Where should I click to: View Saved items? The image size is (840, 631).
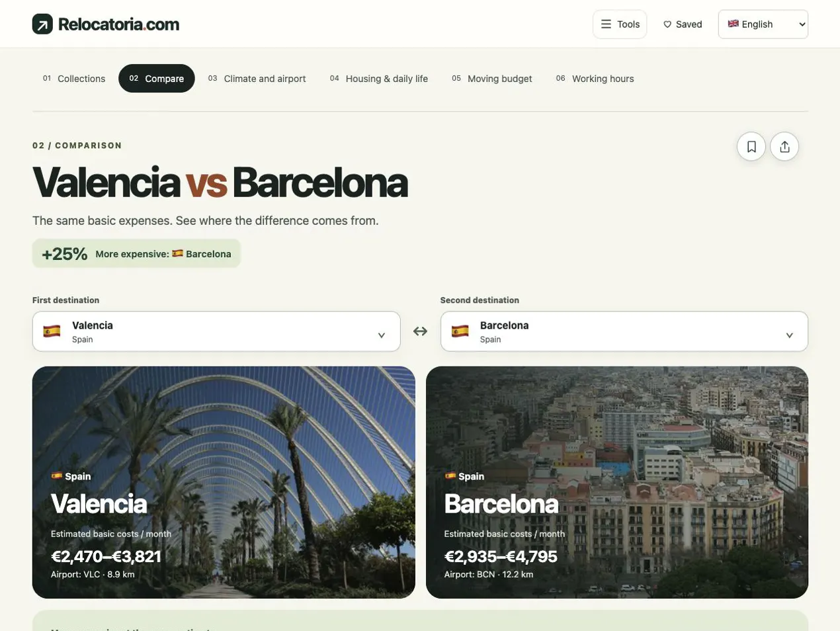(x=683, y=24)
